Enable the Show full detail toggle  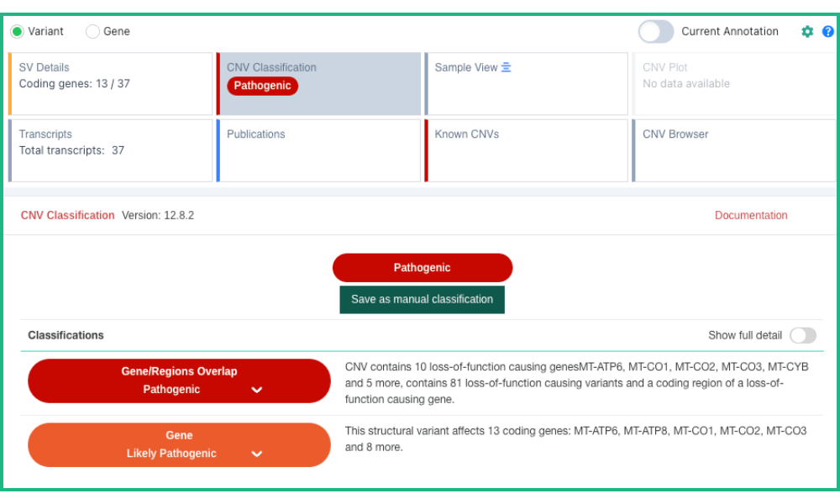(802, 335)
